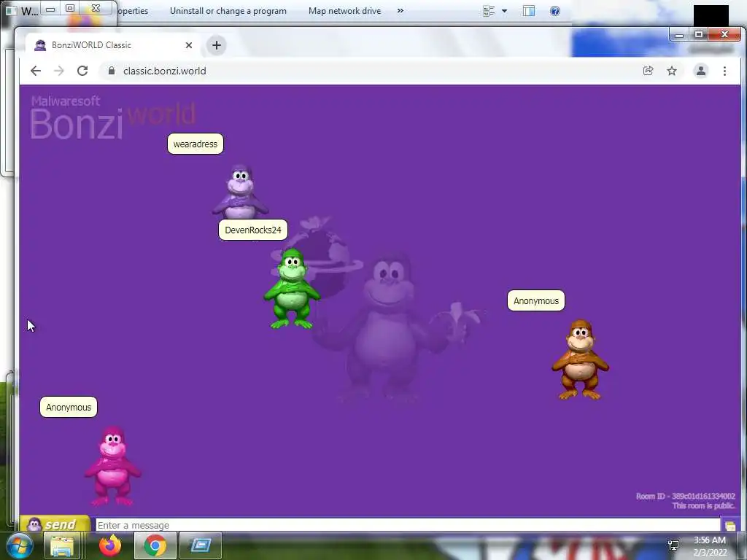Maximize the Chrome window
The image size is (747, 560).
[698, 35]
